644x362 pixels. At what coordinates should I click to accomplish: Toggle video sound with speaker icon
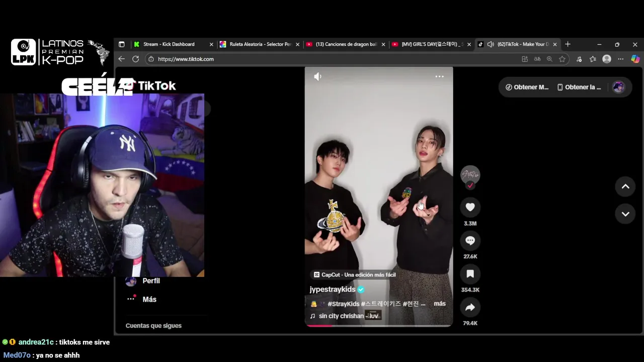pos(317,76)
